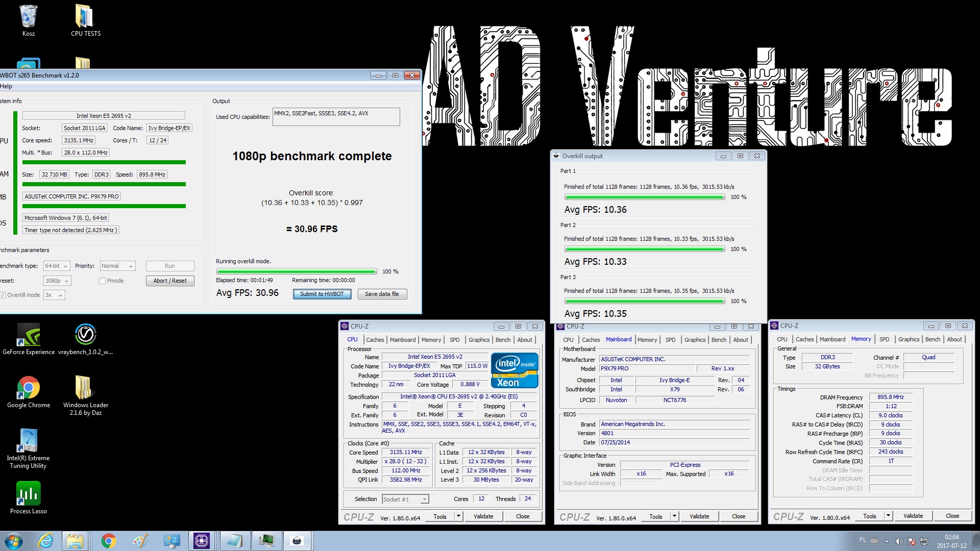Click the Submit to HWBOT button
Screen dimensions: 980x551
[322, 294]
